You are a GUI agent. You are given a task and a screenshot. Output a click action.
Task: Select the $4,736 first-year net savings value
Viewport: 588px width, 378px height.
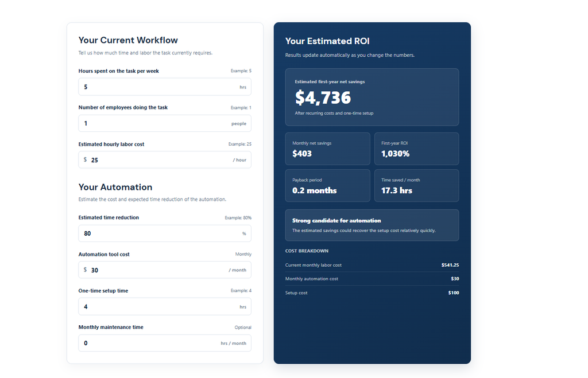323,98
